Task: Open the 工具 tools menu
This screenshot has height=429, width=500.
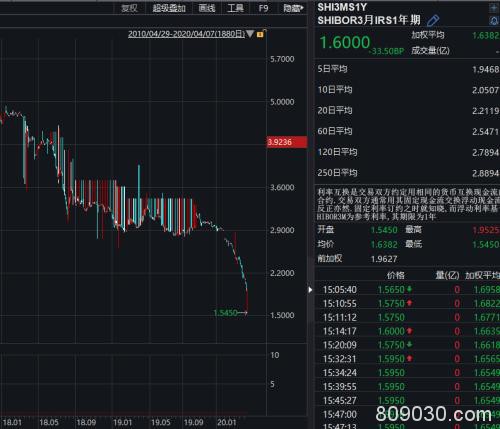Action: pos(235,8)
